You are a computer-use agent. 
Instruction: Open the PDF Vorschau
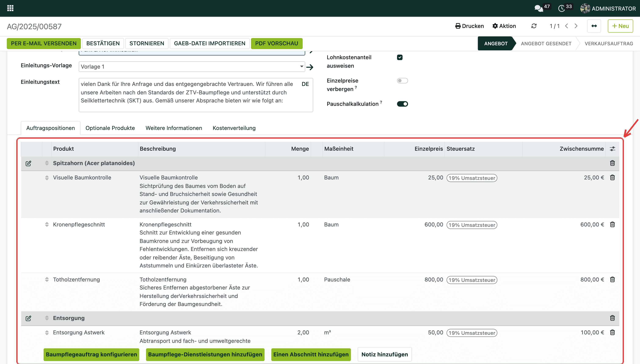pyautogui.click(x=276, y=44)
